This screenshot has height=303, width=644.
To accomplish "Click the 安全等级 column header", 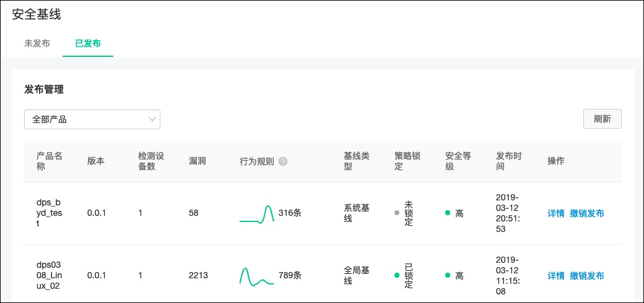I will pos(458,161).
